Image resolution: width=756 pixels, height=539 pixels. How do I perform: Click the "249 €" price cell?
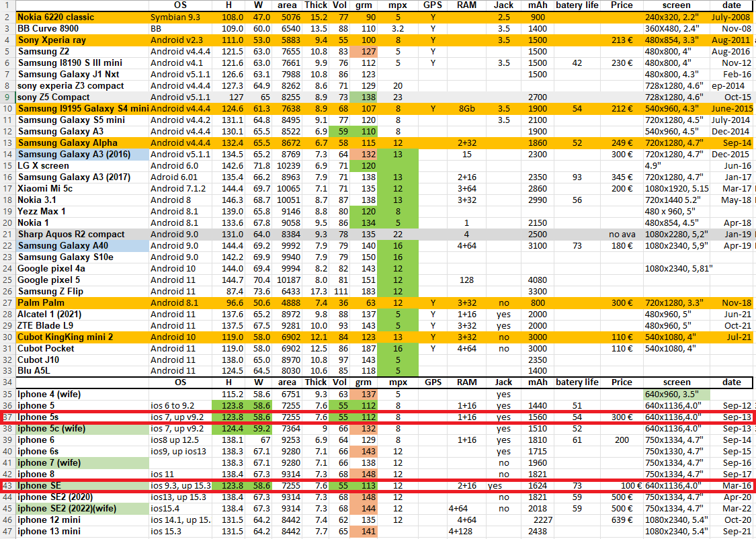[x=622, y=142]
